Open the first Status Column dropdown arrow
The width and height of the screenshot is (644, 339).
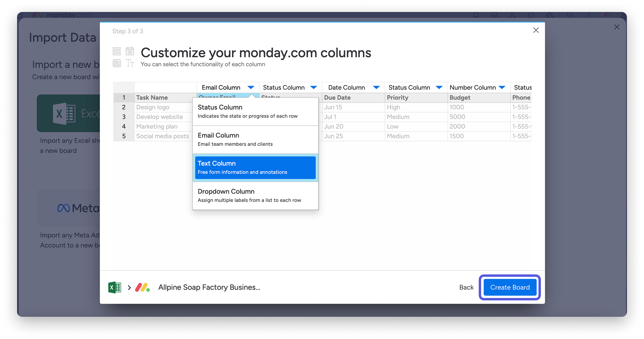[x=313, y=87]
